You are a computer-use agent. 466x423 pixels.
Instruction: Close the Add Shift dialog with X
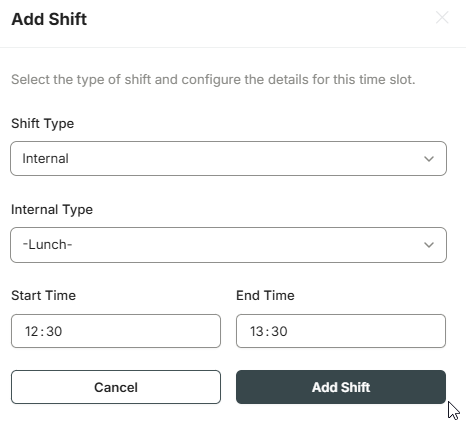pos(442,17)
